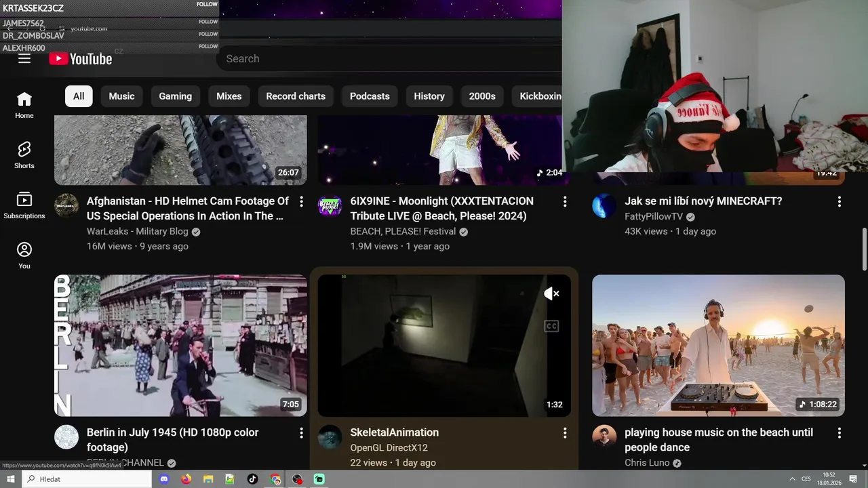868x488 pixels.
Task: Open the Windows notification center
Action: click(x=853, y=479)
